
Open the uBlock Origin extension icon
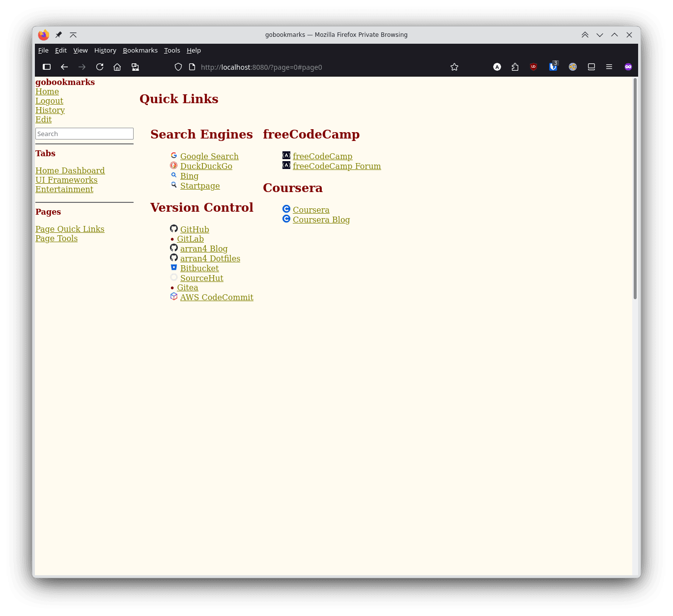pyautogui.click(x=533, y=67)
